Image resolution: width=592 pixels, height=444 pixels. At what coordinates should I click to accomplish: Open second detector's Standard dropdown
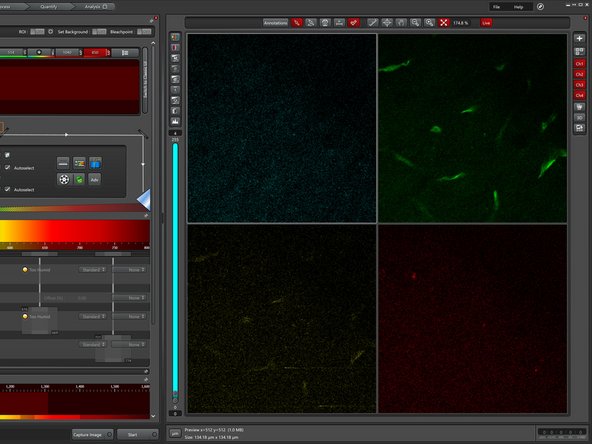click(x=93, y=316)
